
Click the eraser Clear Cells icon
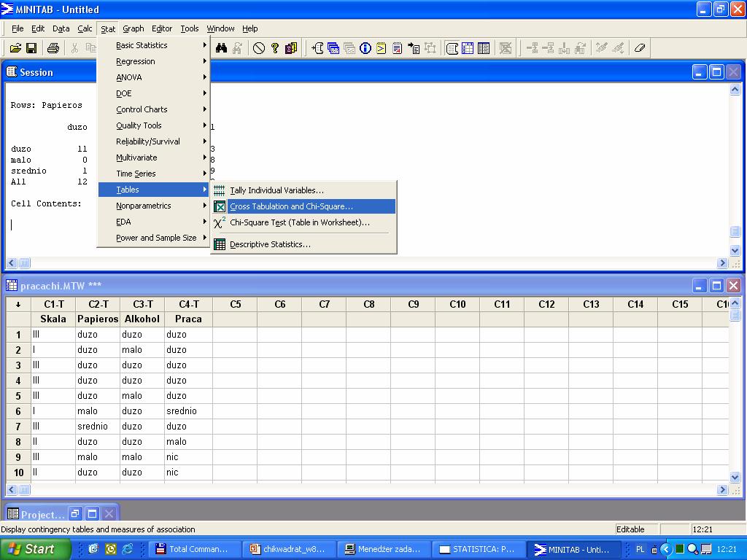click(639, 48)
